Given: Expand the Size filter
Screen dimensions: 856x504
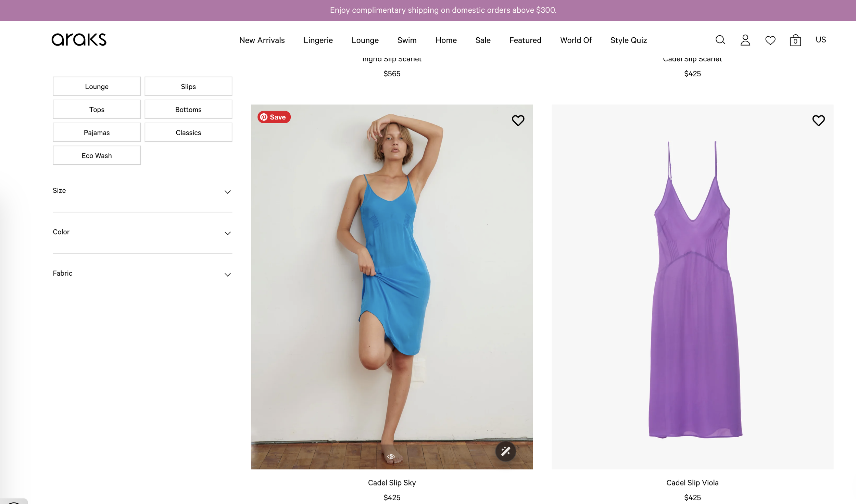Looking at the screenshot, I should tap(142, 191).
